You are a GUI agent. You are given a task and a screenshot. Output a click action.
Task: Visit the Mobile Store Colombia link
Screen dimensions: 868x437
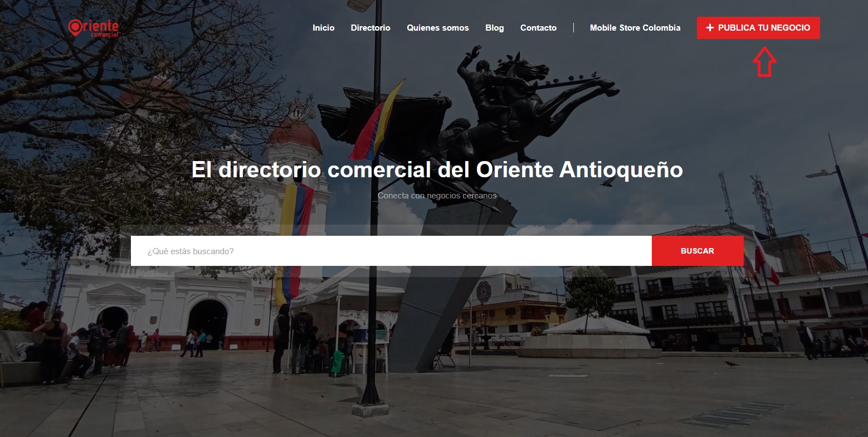[635, 28]
